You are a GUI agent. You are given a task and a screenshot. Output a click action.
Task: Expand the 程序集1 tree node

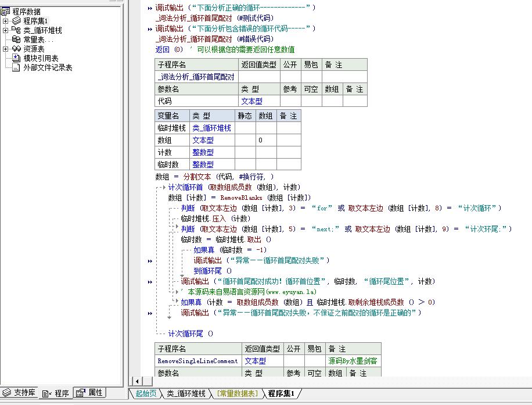point(5,21)
